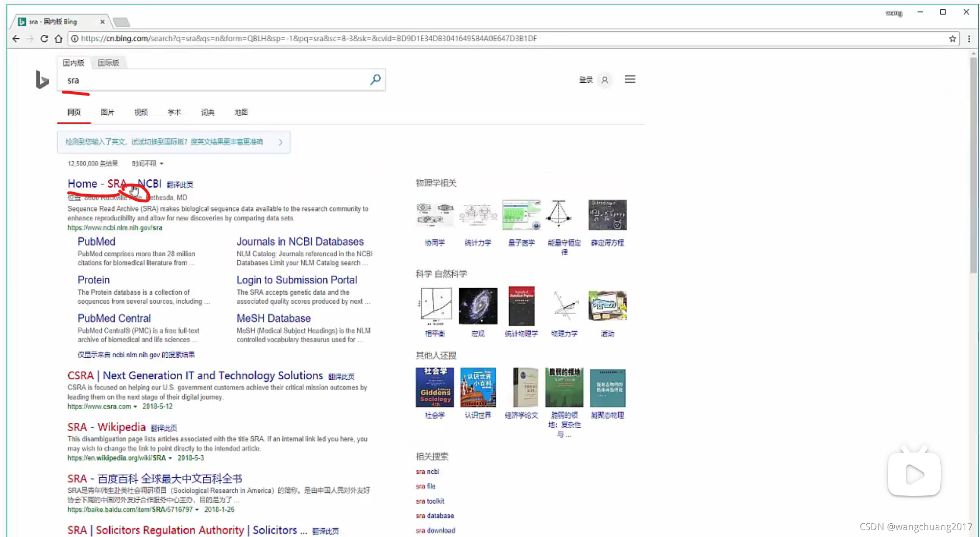Reload the page
This screenshot has width=980, height=537.
[44, 39]
